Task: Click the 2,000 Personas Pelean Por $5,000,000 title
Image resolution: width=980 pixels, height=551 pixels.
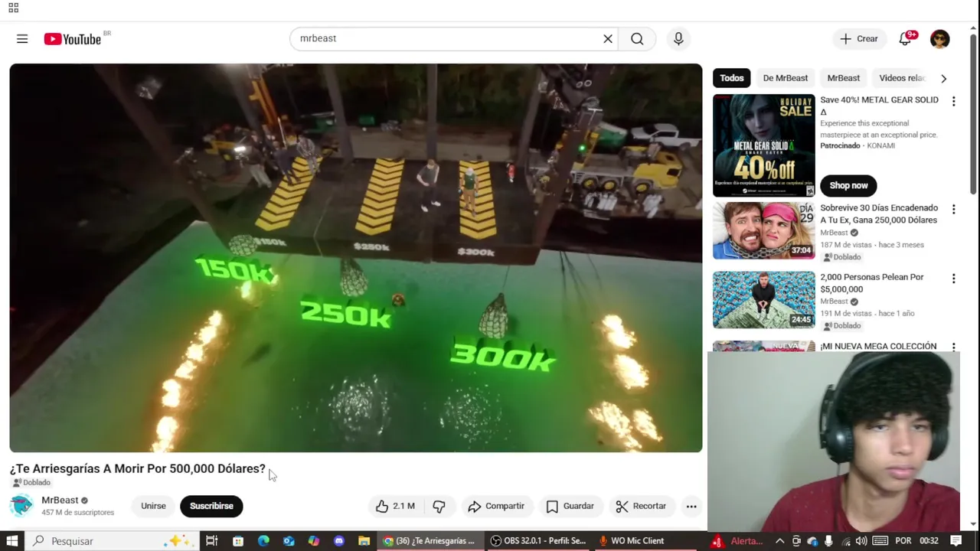Action: pos(872,283)
